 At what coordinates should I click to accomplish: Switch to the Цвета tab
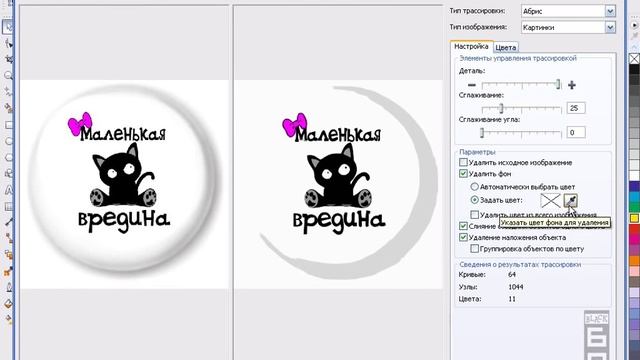point(506,47)
